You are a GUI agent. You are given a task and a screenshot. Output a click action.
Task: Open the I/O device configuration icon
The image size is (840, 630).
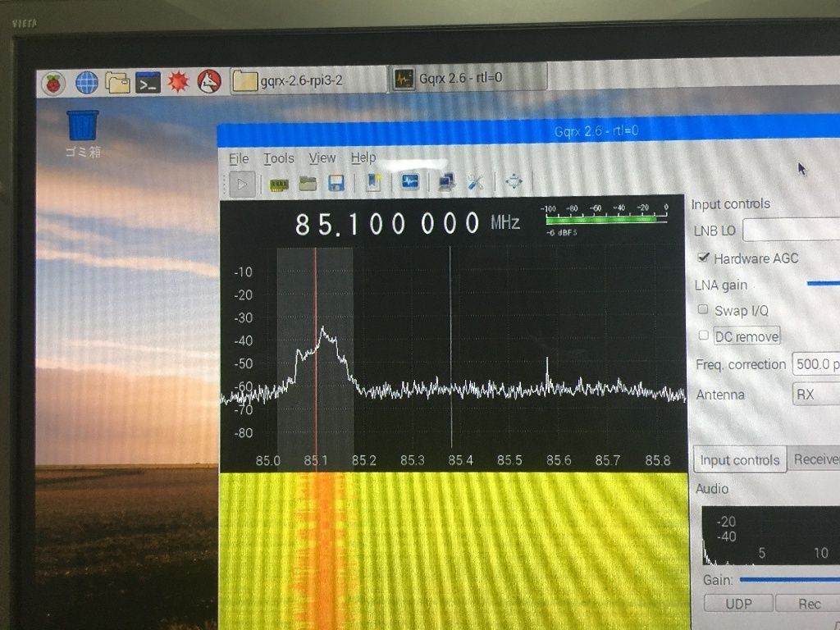pyautogui.click(x=279, y=185)
